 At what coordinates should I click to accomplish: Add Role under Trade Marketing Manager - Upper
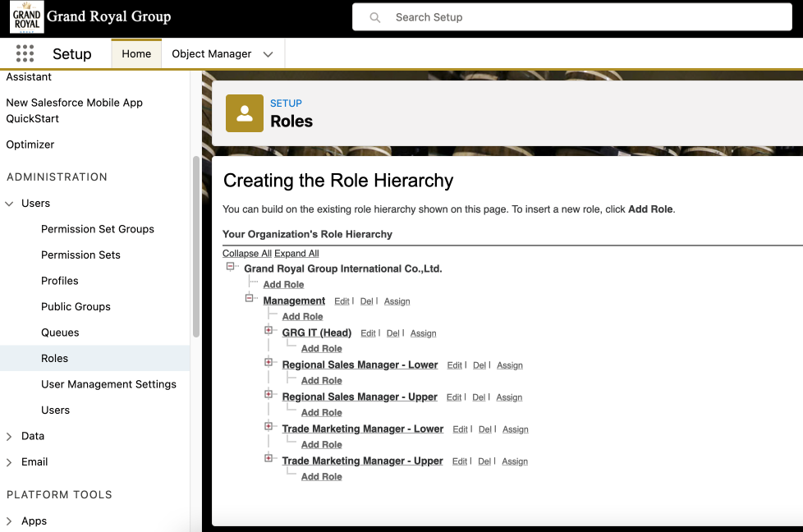(322, 477)
